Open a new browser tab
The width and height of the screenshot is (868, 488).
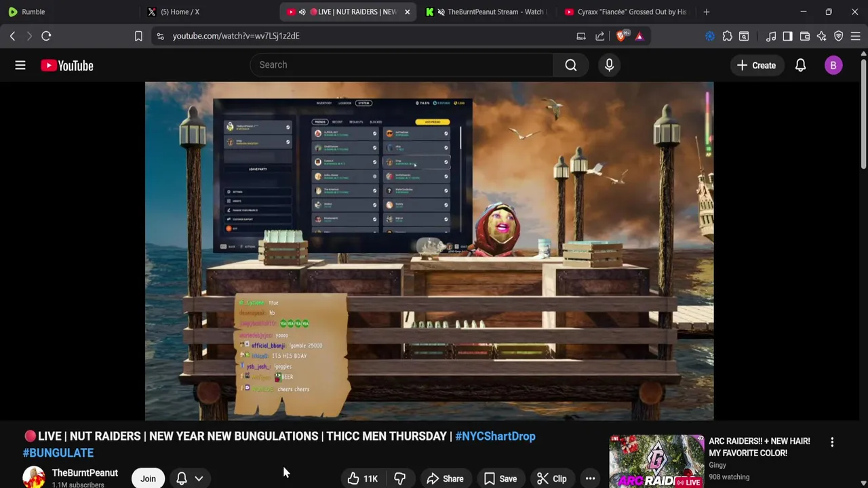click(x=706, y=12)
